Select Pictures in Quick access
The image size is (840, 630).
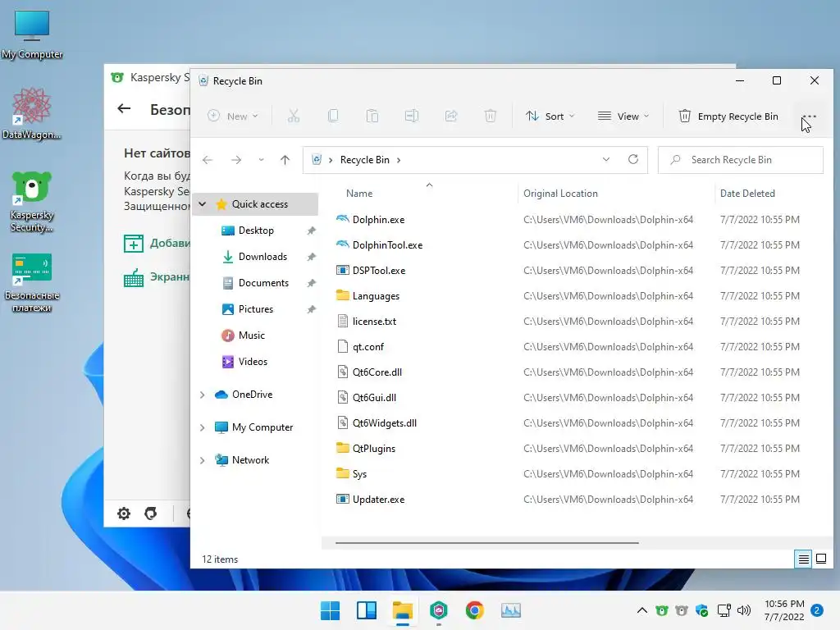[x=256, y=309]
